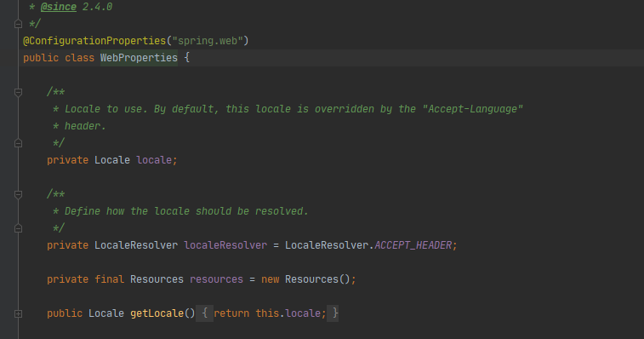Screen dimensions: 644x339
Task: Click LocaleResolver type after 'private' keyword
Action: click(136, 245)
